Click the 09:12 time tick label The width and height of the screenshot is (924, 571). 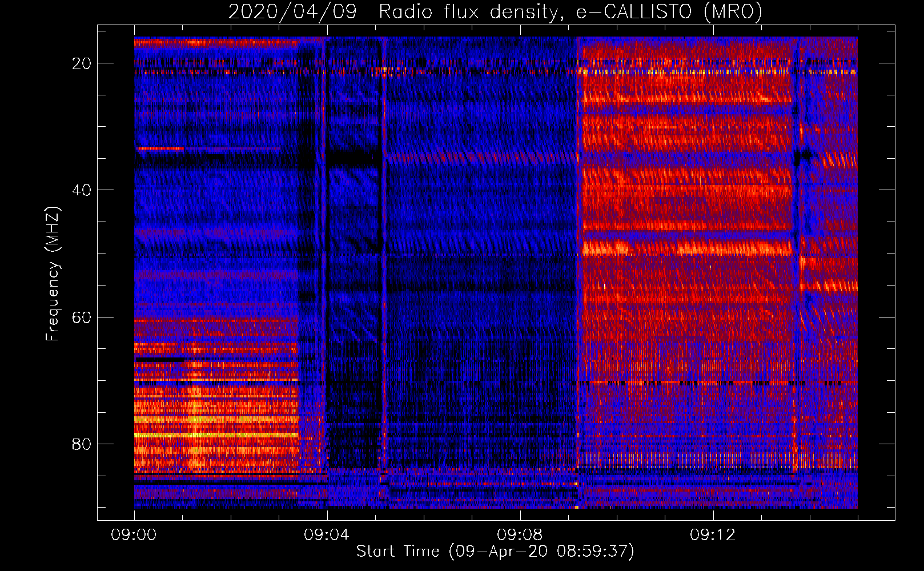pyautogui.click(x=713, y=535)
